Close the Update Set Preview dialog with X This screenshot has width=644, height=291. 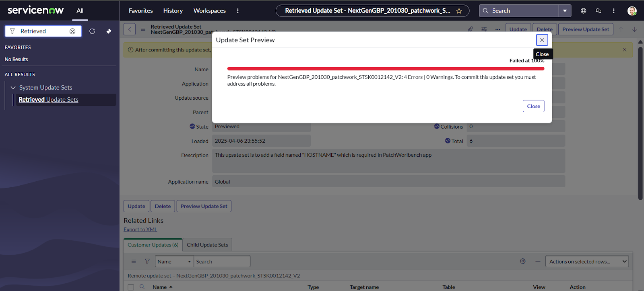coord(542,40)
